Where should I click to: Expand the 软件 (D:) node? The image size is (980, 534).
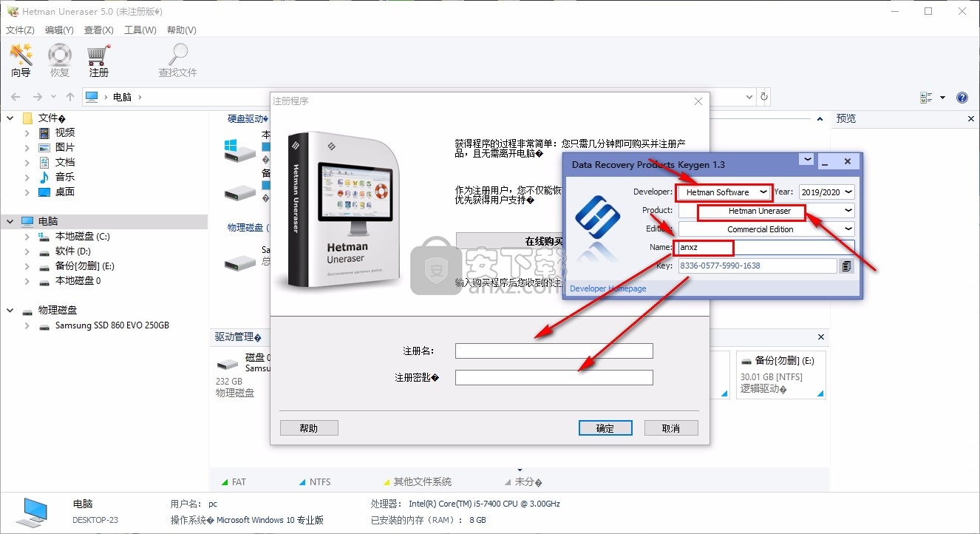pyautogui.click(x=27, y=251)
